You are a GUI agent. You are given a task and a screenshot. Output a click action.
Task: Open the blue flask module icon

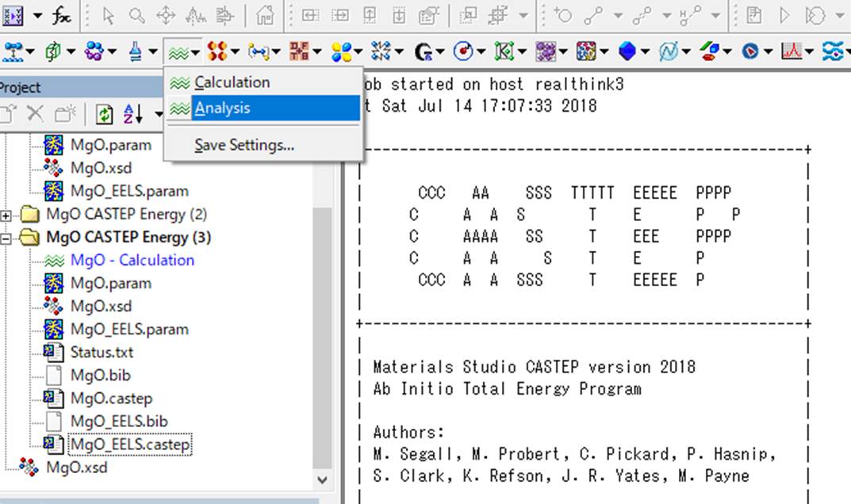(135, 52)
